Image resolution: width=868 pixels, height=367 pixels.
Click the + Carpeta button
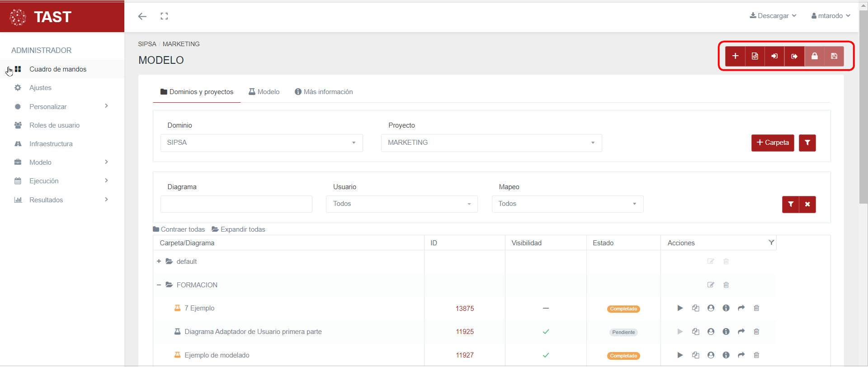(772, 143)
